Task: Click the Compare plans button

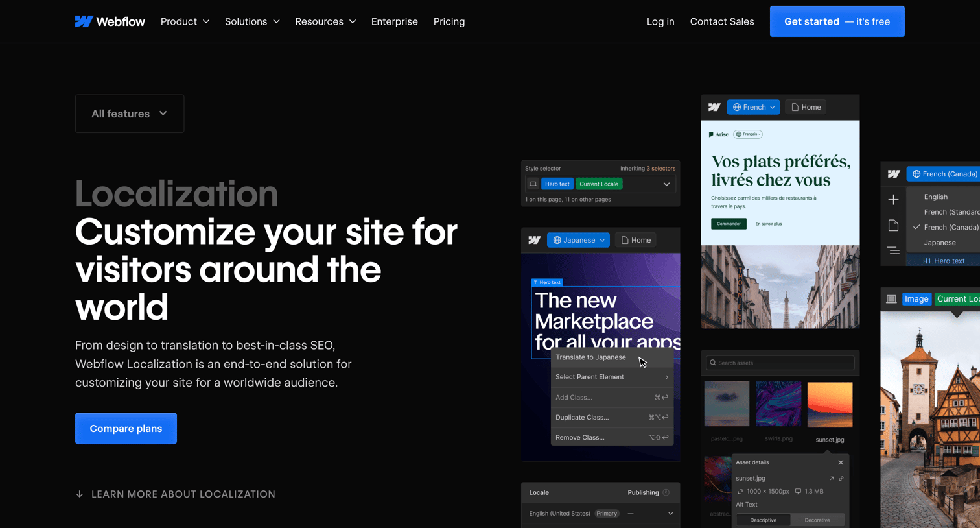Action: [x=126, y=428]
